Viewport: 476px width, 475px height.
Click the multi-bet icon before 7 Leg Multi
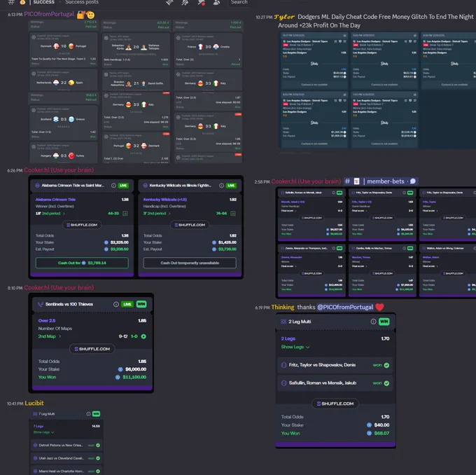35,414
